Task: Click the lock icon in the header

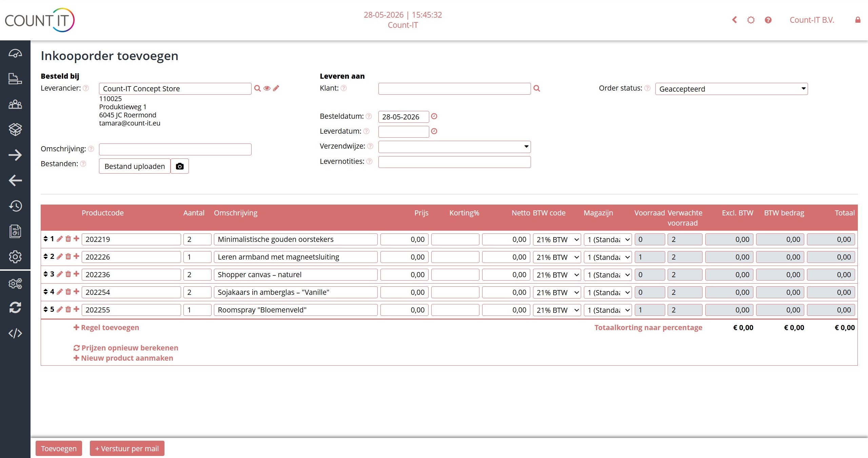Action: [857, 20]
